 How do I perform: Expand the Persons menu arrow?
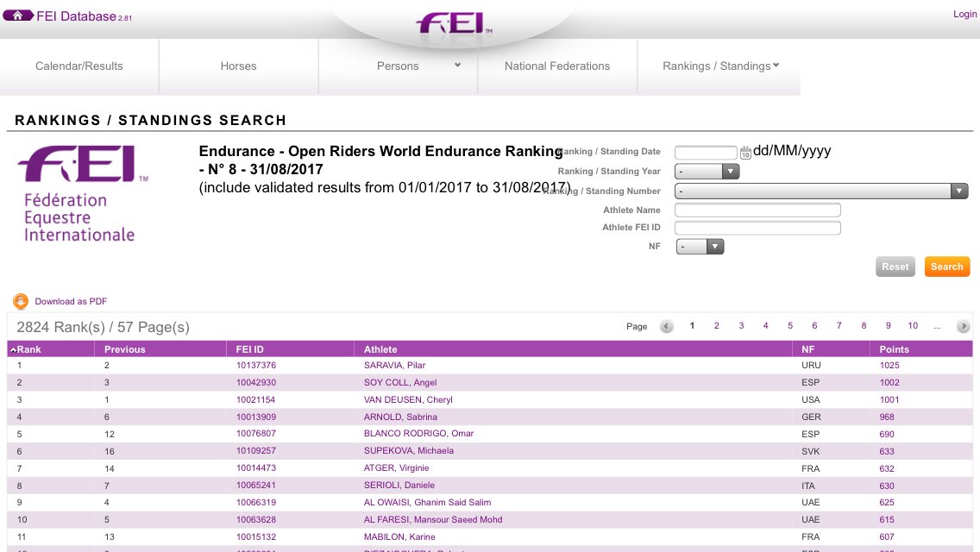pos(457,65)
